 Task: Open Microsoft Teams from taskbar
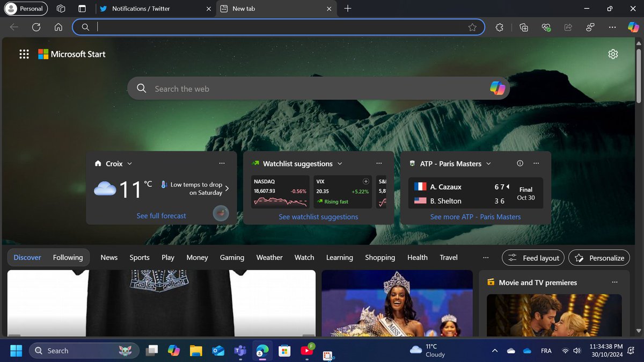[x=240, y=351]
